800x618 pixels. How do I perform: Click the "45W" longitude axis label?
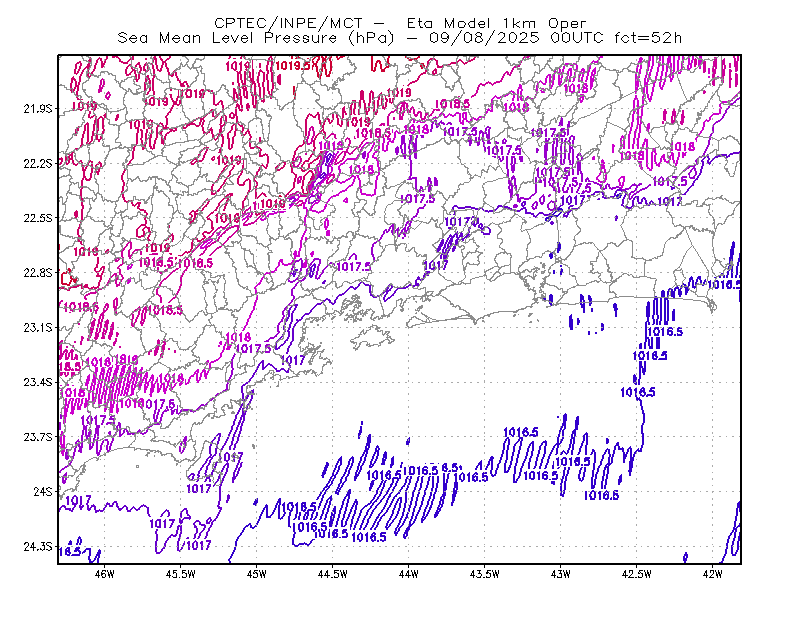[257, 574]
